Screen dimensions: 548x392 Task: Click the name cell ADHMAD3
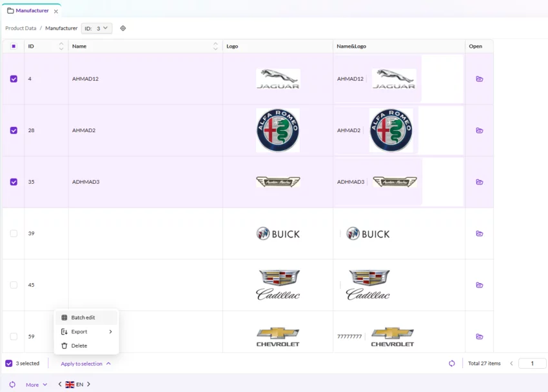[x=86, y=182]
